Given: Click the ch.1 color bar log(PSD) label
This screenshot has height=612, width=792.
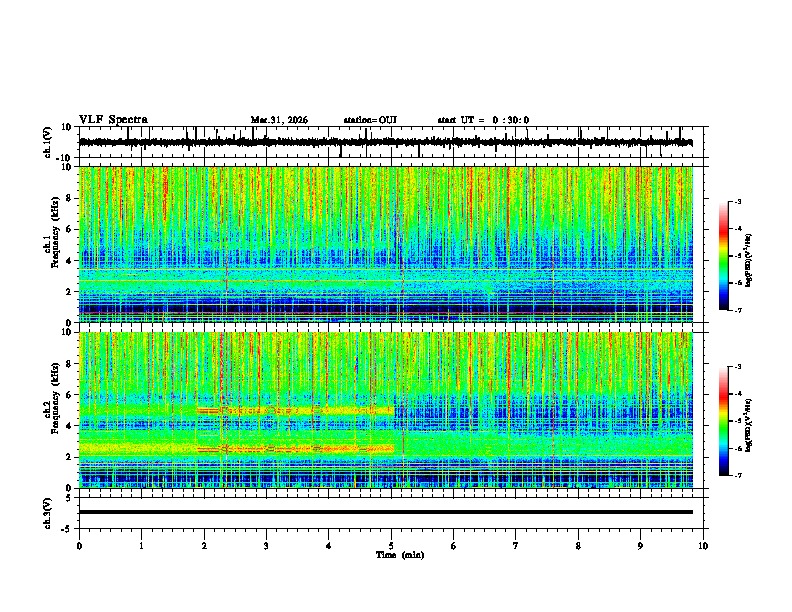Looking at the screenshot, I should [x=748, y=261].
